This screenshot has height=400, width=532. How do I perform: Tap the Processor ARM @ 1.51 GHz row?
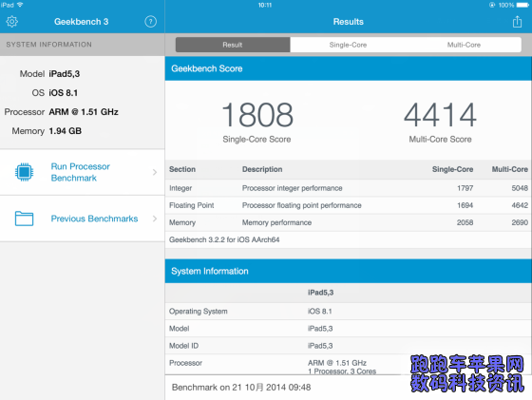coord(349,365)
